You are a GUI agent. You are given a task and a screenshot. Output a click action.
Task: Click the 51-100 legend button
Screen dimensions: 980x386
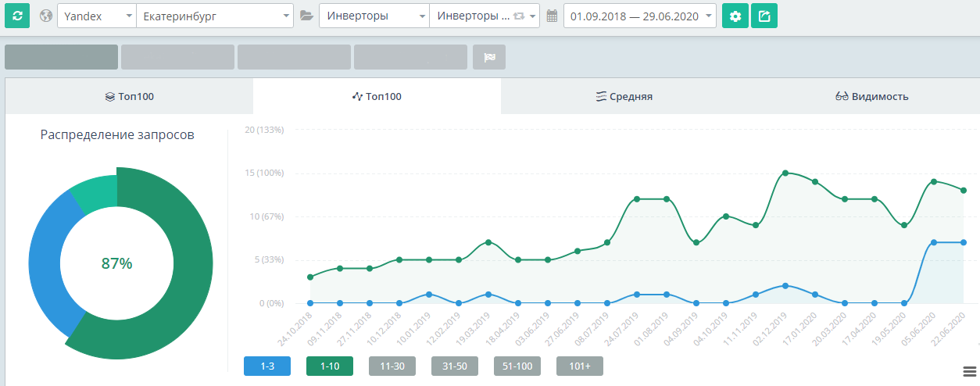pos(517,366)
